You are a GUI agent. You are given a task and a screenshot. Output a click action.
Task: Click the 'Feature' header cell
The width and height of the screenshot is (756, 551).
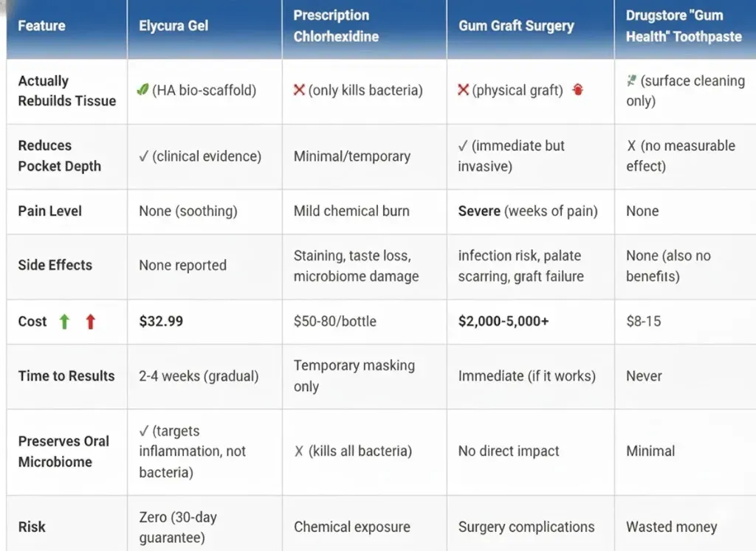(41, 26)
